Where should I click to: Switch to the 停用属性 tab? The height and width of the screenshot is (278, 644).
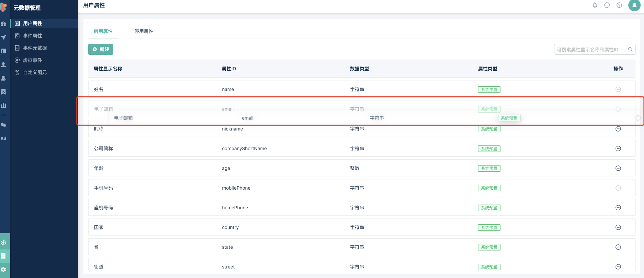pyautogui.click(x=144, y=31)
